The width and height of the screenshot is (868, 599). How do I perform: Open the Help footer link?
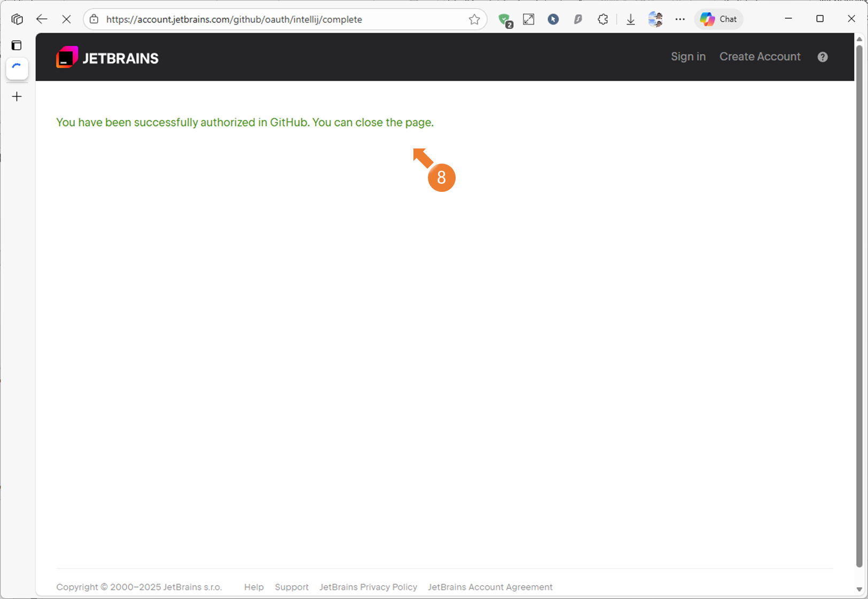[254, 587]
